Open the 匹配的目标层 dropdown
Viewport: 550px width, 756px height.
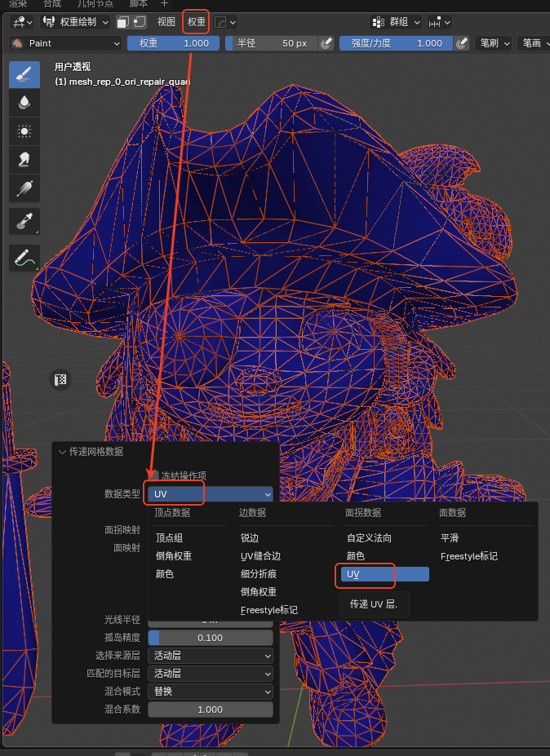[x=211, y=674]
